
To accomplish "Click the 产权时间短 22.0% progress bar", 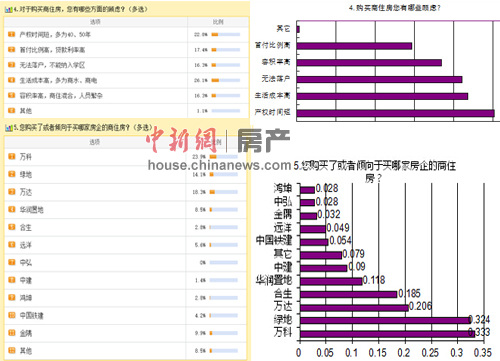I will coord(226,35).
